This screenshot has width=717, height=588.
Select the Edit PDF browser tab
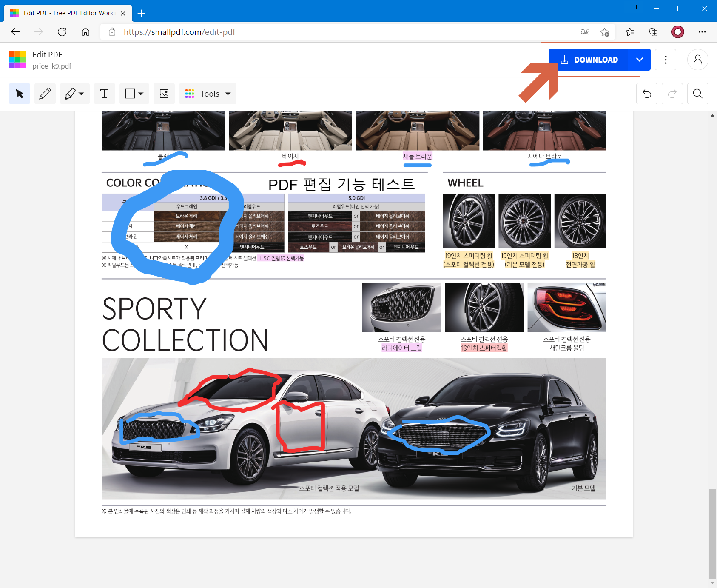(x=68, y=13)
